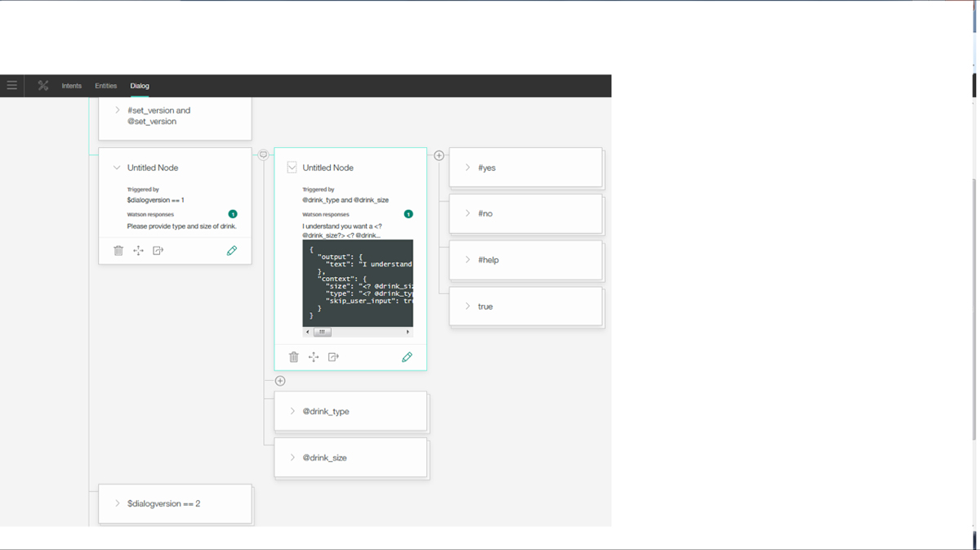
Task: Add sibling node above @drink_type with plus
Action: click(280, 381)
